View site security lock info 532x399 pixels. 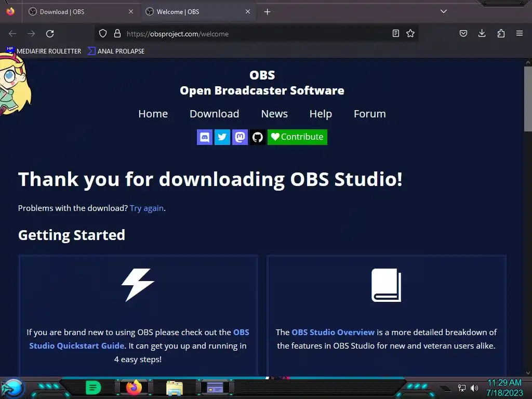(x=117, y=34)
